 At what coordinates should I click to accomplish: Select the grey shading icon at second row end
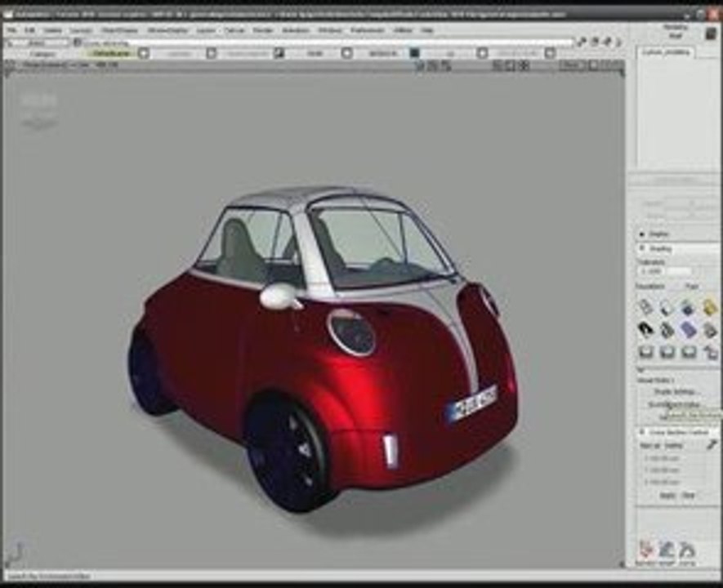coord(710,329)
